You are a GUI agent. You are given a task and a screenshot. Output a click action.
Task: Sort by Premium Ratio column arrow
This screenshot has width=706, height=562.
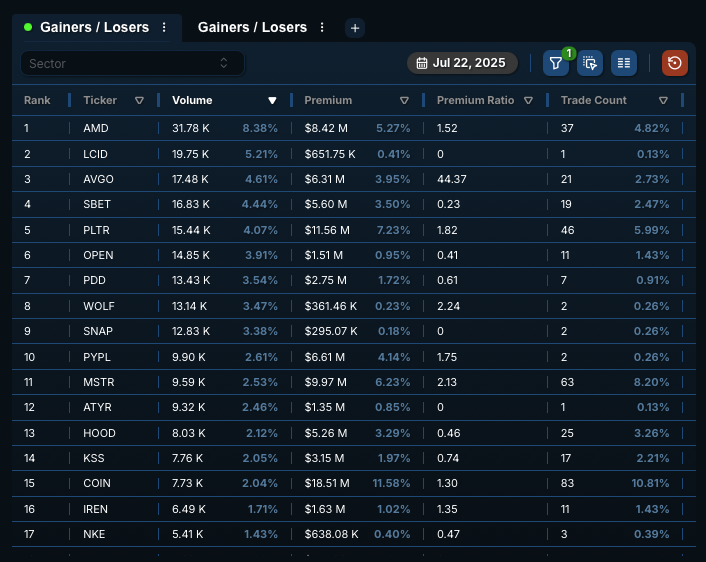[x=529, y=100]
